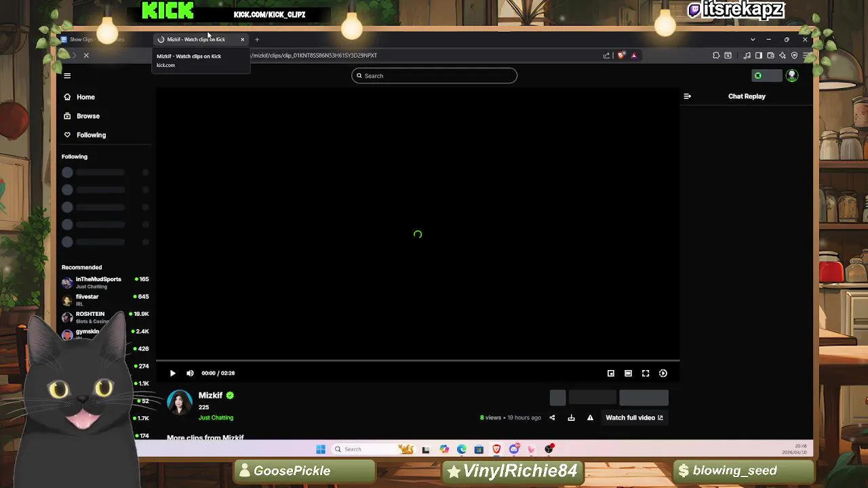Image resolution: width=868 pixels, height=488 pixels.
Task: Open the browser tab search icon
Action: 728,56
